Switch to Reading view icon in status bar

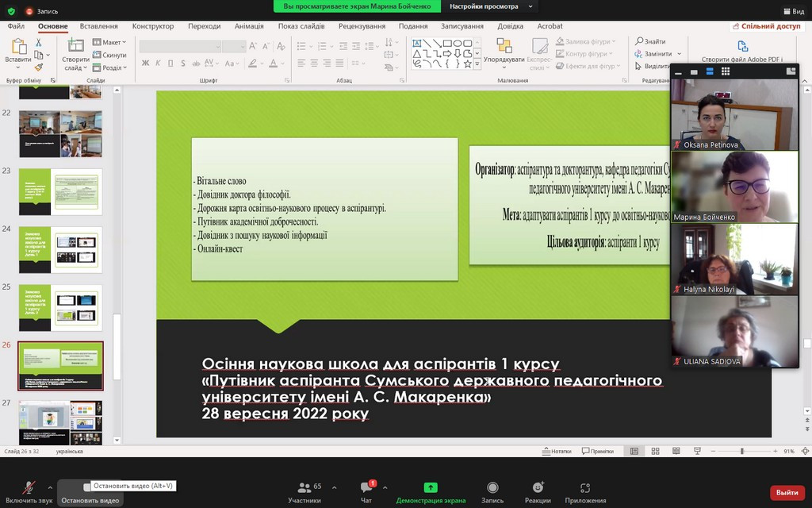(676, 451)
